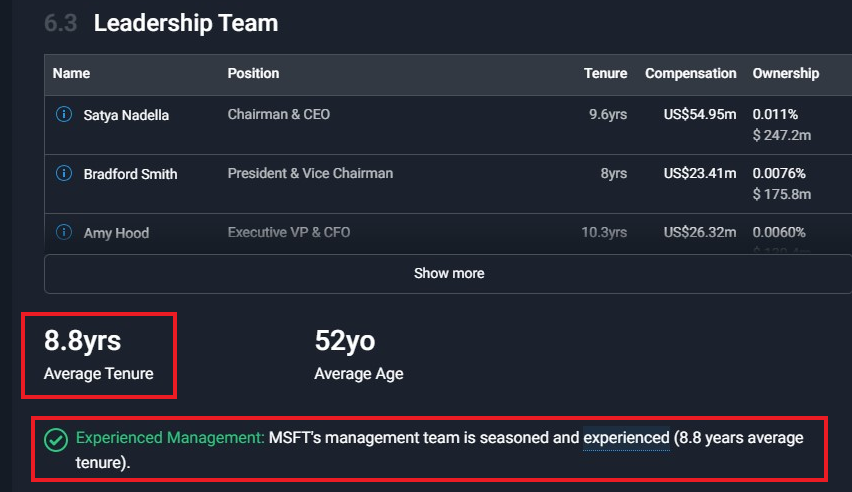Click info icon beside Amy Hood
Viewport: 852px width, 492px height.
coord(64,232)
